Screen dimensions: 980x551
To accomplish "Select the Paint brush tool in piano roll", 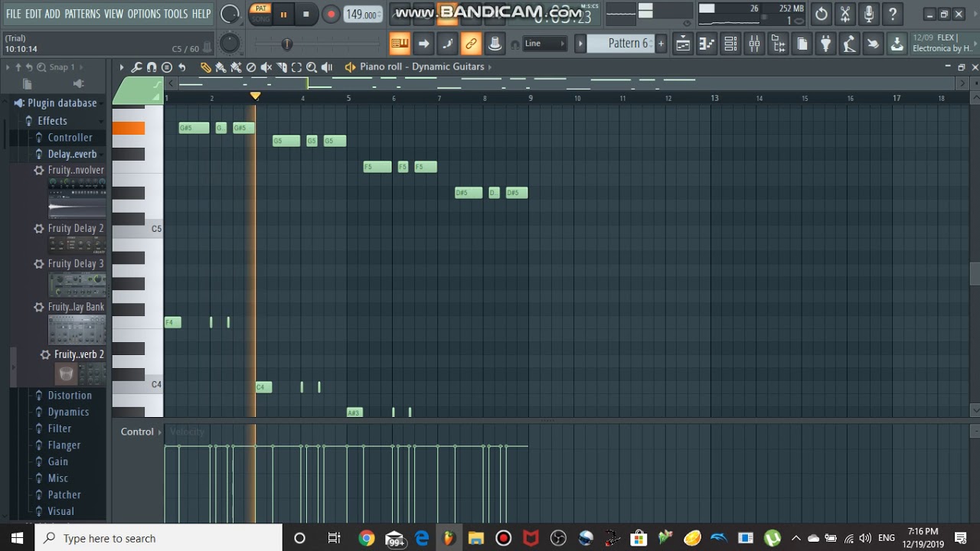I will click(x=220, y=67).
